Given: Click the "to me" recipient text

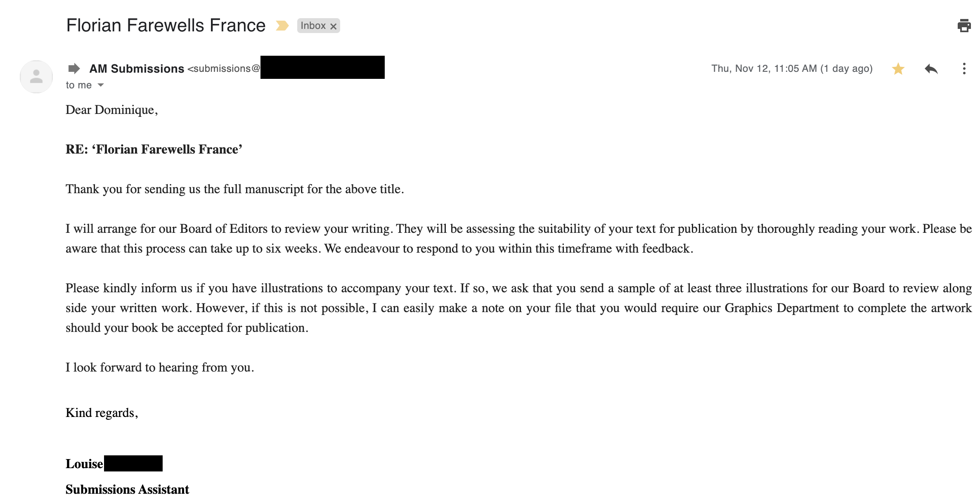Looking at the screenshot, I should pos(78,85).
